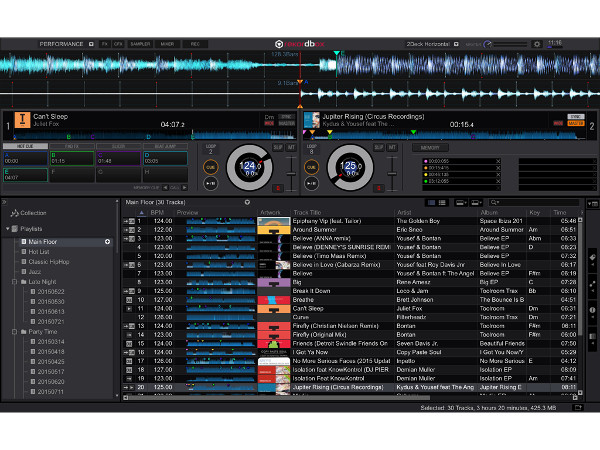Click deck 1 jog wheel showing 124.0

click(x=249, y=167)
